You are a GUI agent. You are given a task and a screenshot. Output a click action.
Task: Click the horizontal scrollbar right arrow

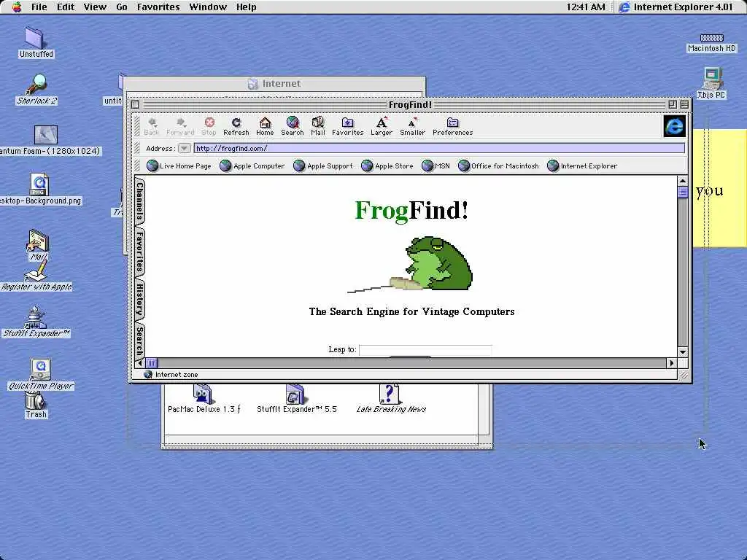coord(672,363)
